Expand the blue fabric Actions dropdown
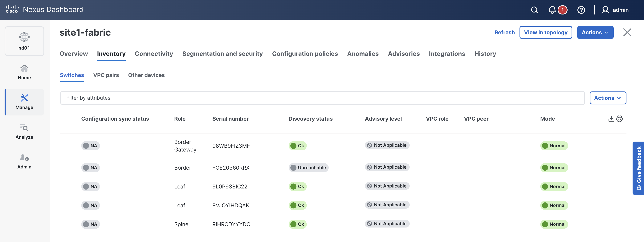The width and height of the screenshot is (644, 242). coord(595,33)
